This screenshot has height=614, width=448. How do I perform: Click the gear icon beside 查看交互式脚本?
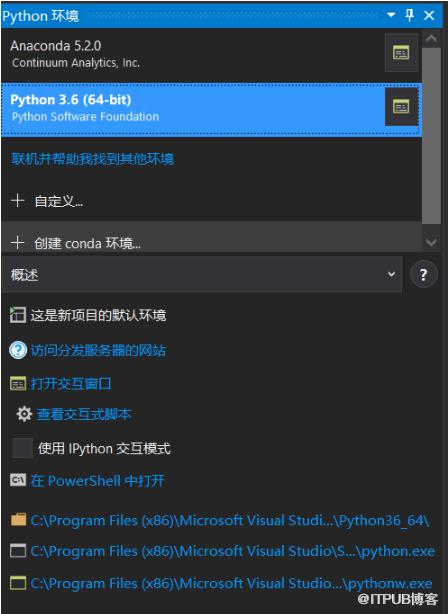(x=24, y=414)
